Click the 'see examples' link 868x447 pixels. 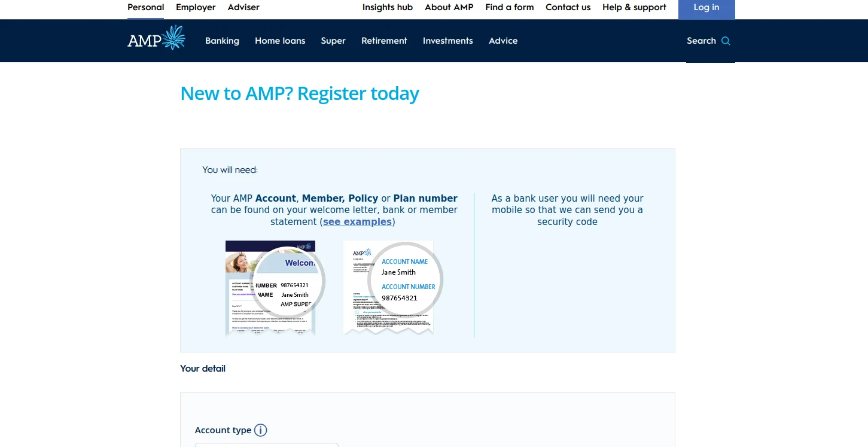[358, 221]
